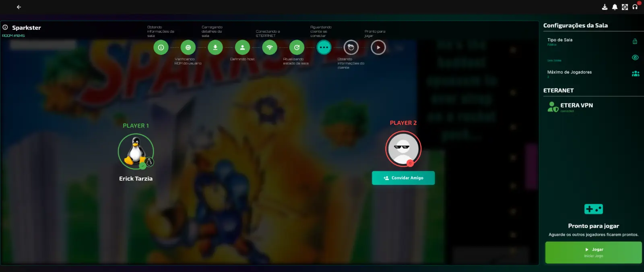644x272 pixels.
Task: Click the Linux badge on Player 1 avatar
Action: [x=149, y=162]
